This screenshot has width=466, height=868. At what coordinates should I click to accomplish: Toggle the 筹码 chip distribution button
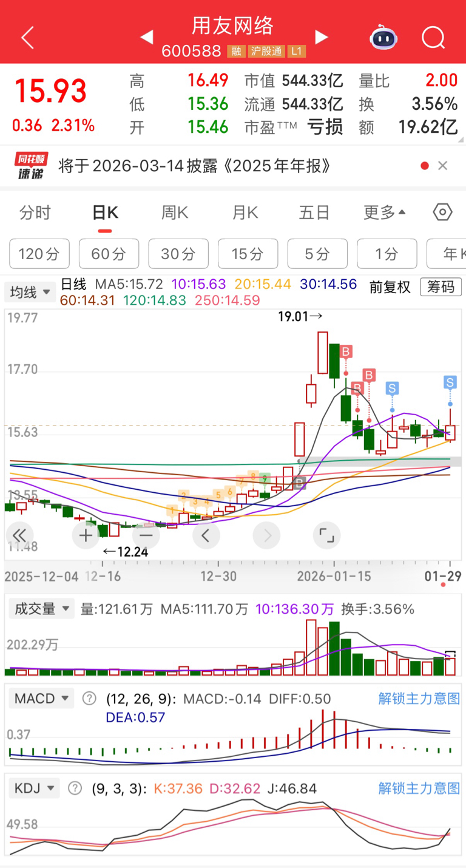point(441,287)
